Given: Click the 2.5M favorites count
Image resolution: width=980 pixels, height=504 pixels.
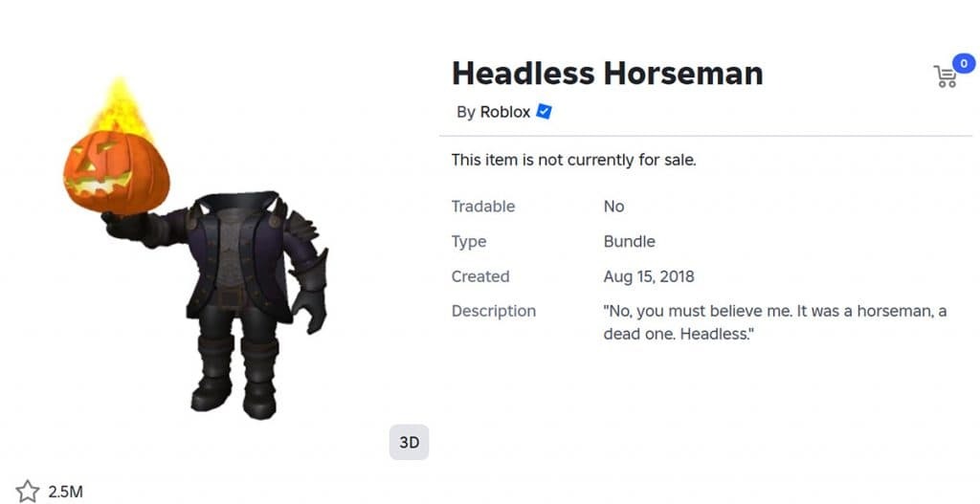Looking at the screenshot, I should (x=66, y=492).
